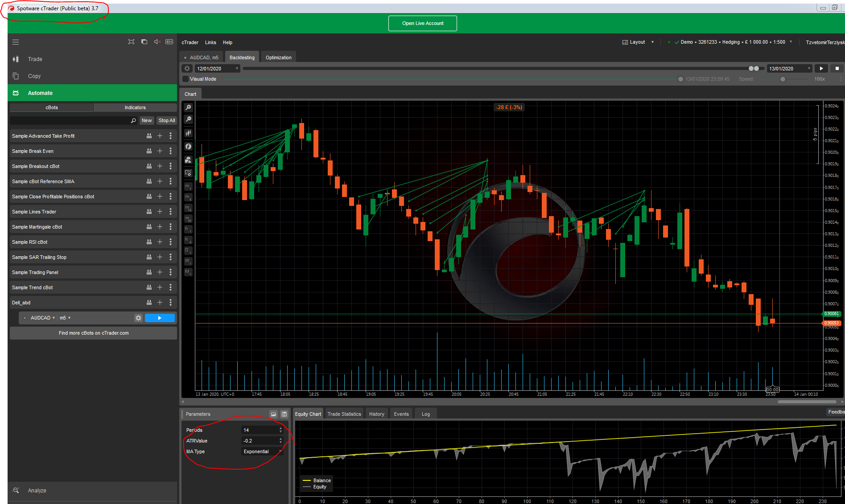Open the History tab
The width and height of the screenshot is (845, 504).
376,414
